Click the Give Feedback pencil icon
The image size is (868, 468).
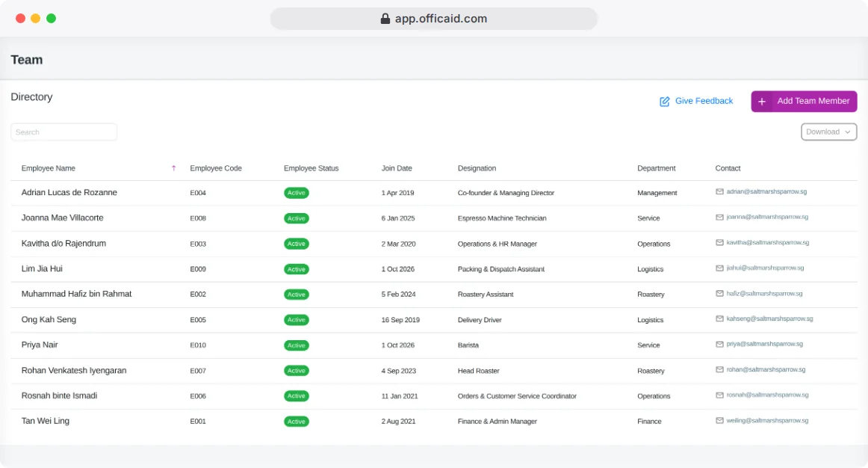(x=664, y=102)
